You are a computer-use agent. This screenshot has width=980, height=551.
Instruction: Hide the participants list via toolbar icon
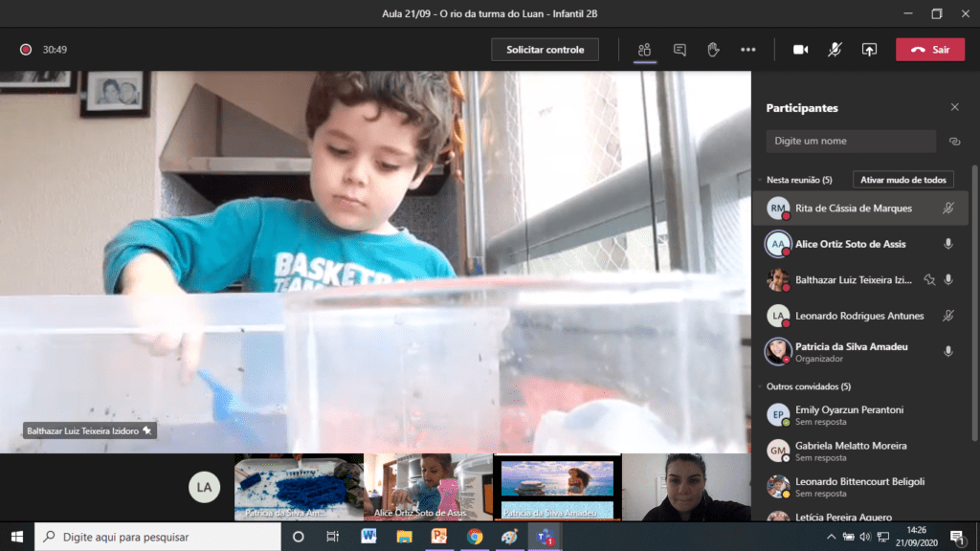click(x=645, y=50)
